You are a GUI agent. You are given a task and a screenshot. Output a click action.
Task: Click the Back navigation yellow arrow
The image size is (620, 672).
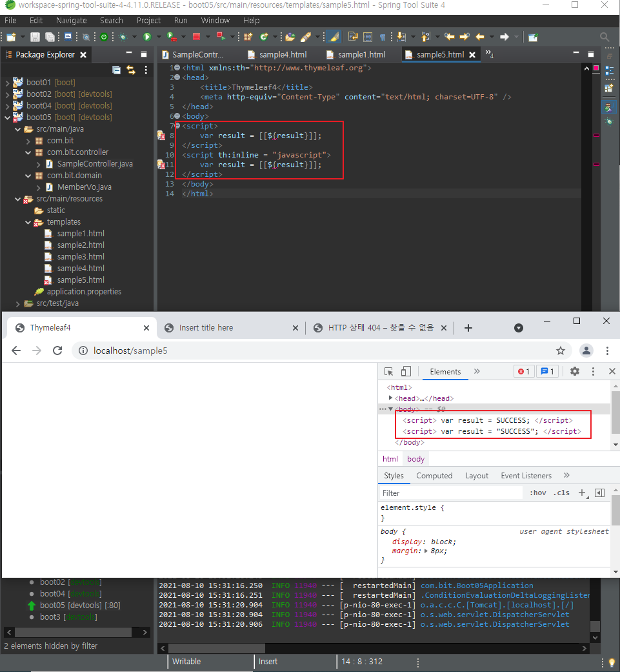click(480, 37)
